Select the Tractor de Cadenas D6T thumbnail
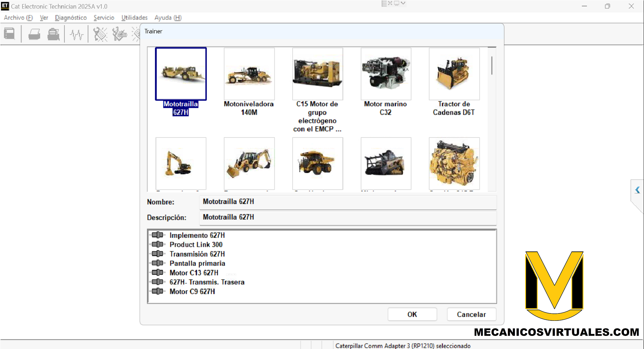The image size is (644, 349). coord(454,74)
